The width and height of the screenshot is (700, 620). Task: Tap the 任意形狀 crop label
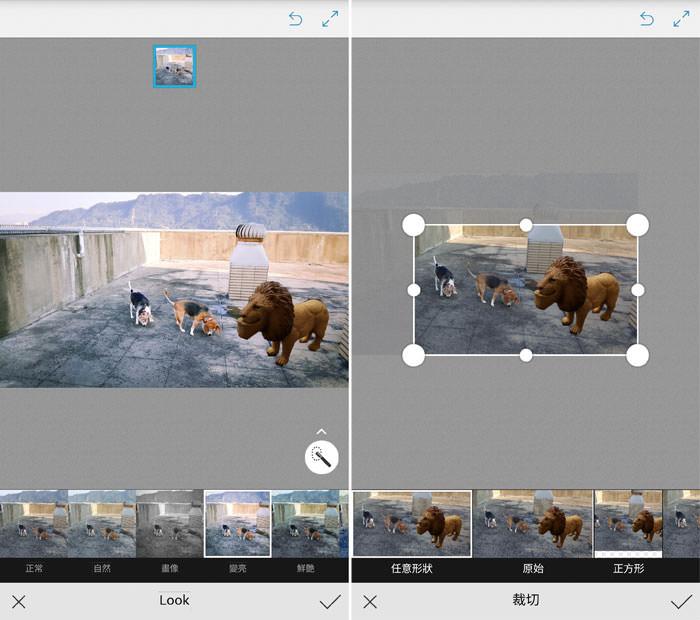tap(412, 568)
